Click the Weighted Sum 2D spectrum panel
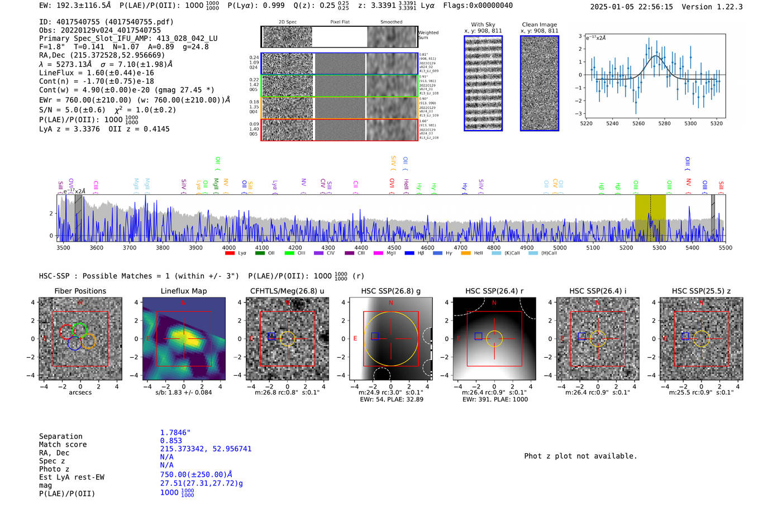Image resolution: width=782 pixels, height=532 pixels. click(x=339, y=37)
